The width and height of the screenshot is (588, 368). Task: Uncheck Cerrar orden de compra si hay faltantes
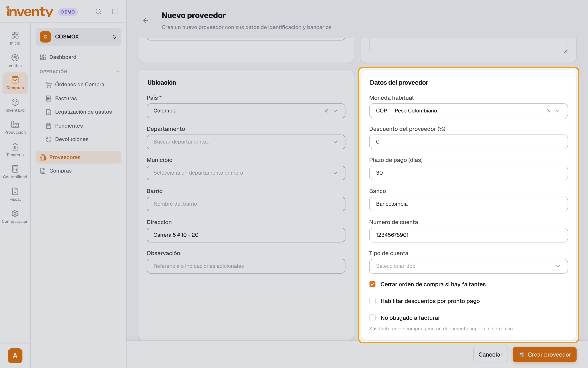(x=372, y=284)
